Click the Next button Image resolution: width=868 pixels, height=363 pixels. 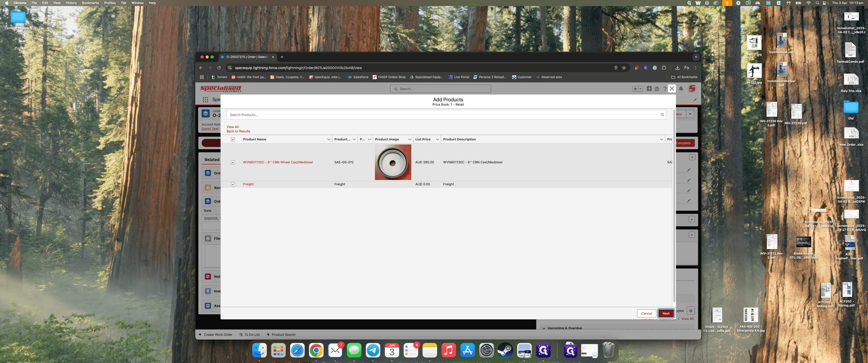tap(666, 314)
